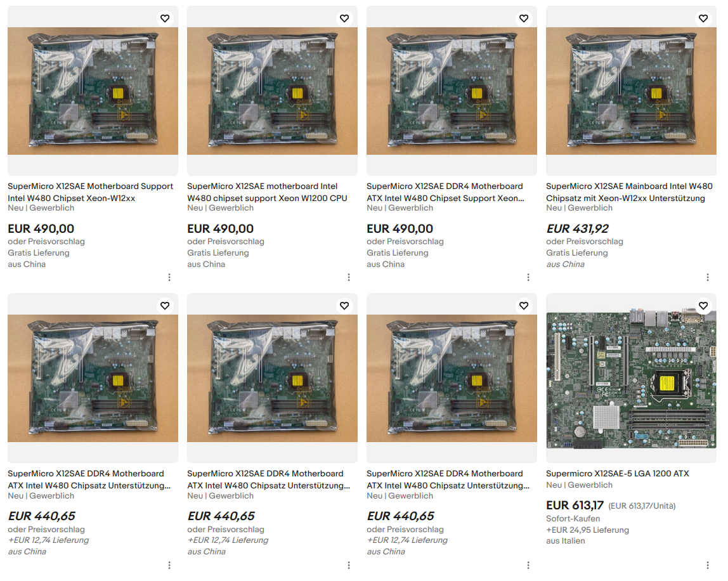Viewport: 728px width, 581px height.
Task: Click price EUR 431,92
Action: [577, 228]
